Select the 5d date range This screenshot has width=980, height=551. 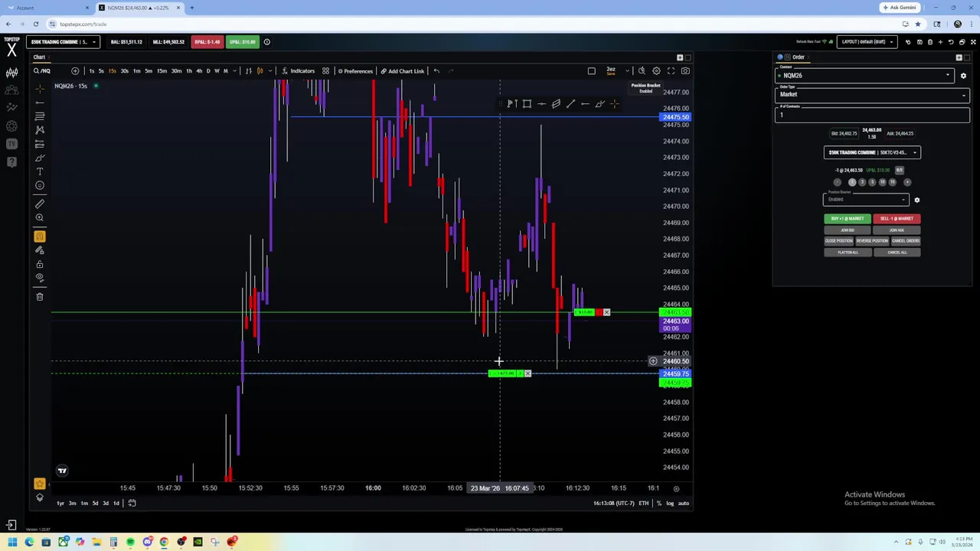[95, 503]
